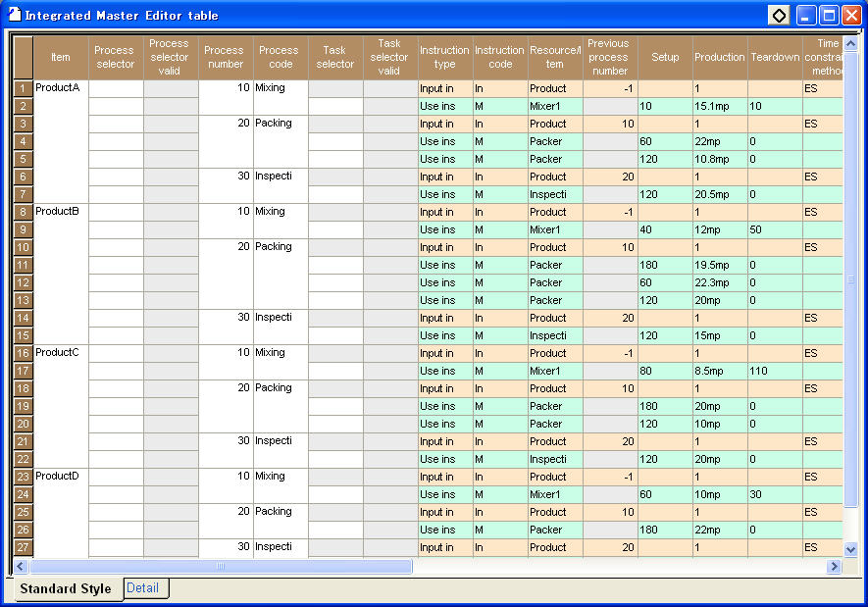Click the Process code column header
Viewport: 868px width, 607px height.
pos(281,58)
